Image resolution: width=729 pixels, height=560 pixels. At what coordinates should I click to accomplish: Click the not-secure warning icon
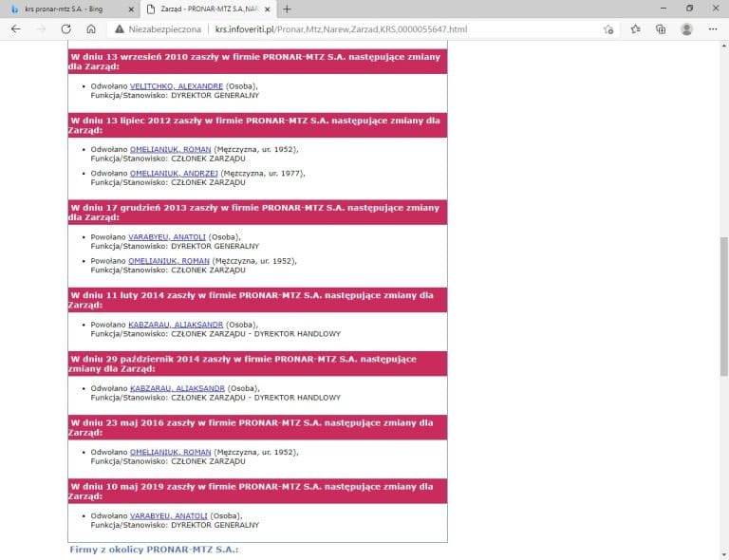click(x=120, y=28)
